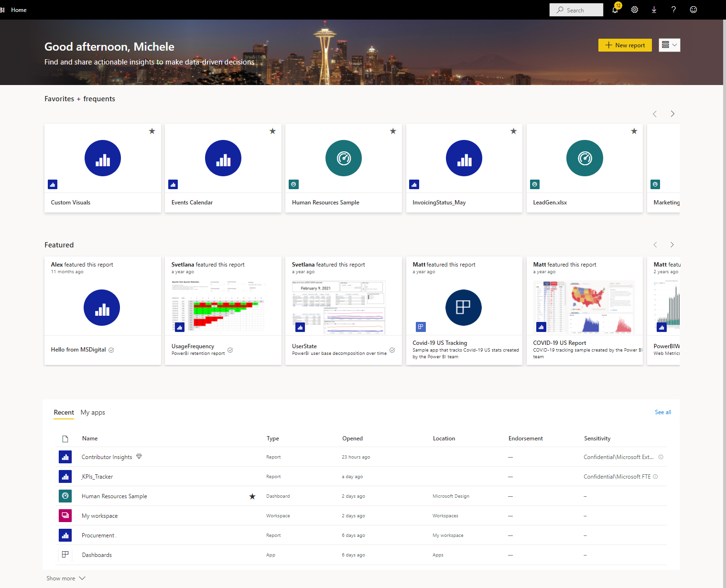
Task: Click Home in top bar
Action: point(19,10)
